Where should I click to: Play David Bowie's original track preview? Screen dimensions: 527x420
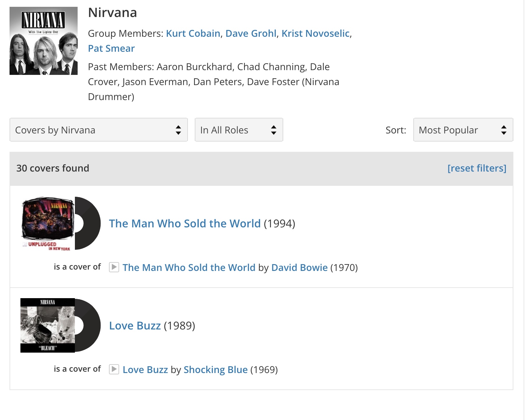point(114,267)
